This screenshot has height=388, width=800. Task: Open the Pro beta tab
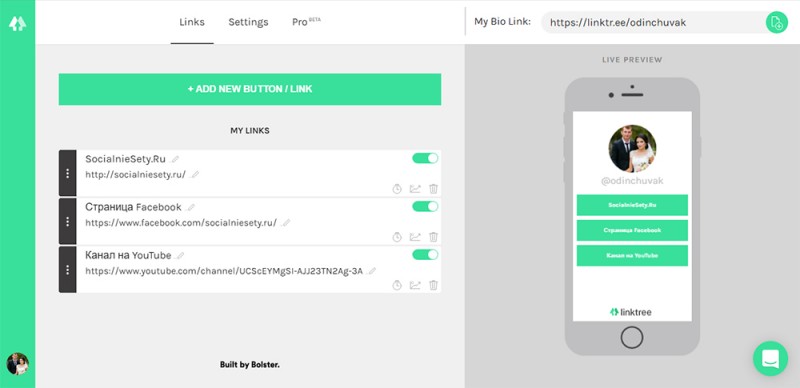click(x=306, y=22)
